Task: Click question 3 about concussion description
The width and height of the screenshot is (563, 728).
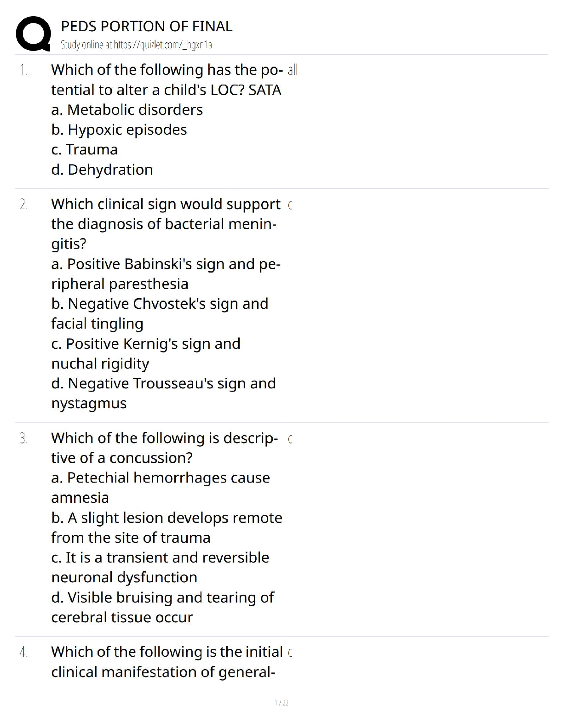Action: pyautogui.click(x=164, y=448)
